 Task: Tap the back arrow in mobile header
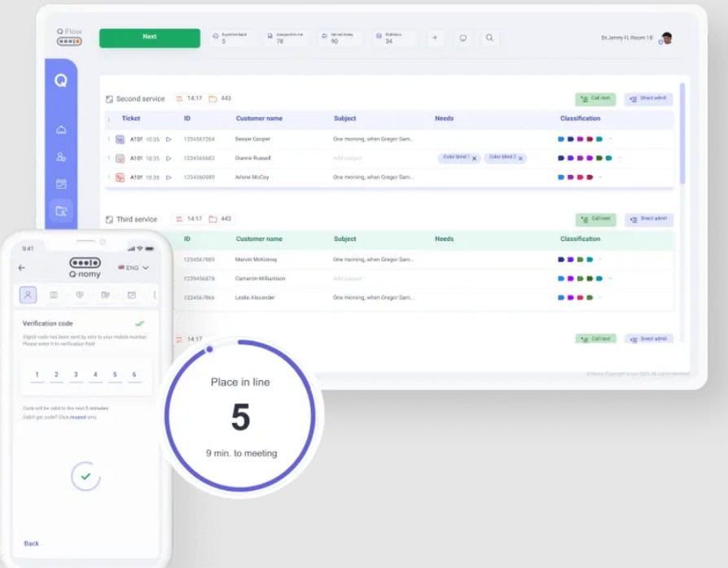[21, 268]
